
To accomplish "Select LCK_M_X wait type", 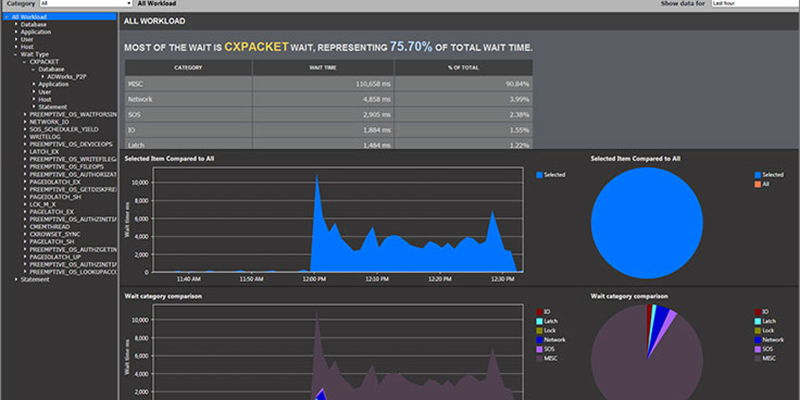I will (43, 204).
